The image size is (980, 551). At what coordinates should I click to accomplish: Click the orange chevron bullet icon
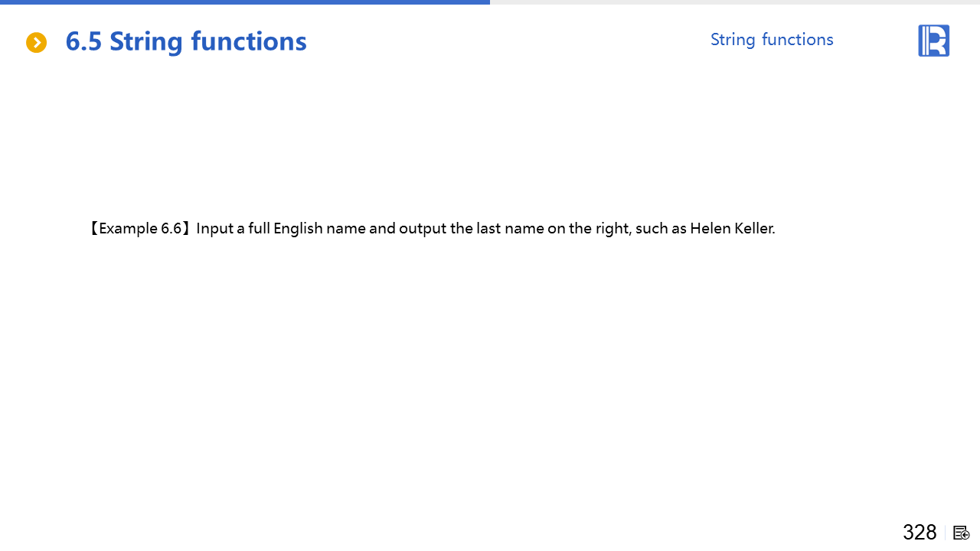(x=36, y=43)
